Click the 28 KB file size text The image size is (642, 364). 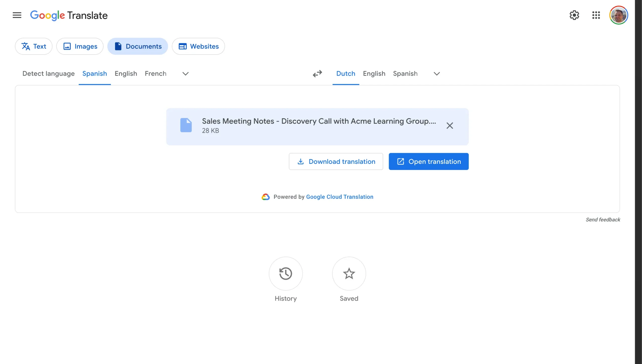pos(210,131)
